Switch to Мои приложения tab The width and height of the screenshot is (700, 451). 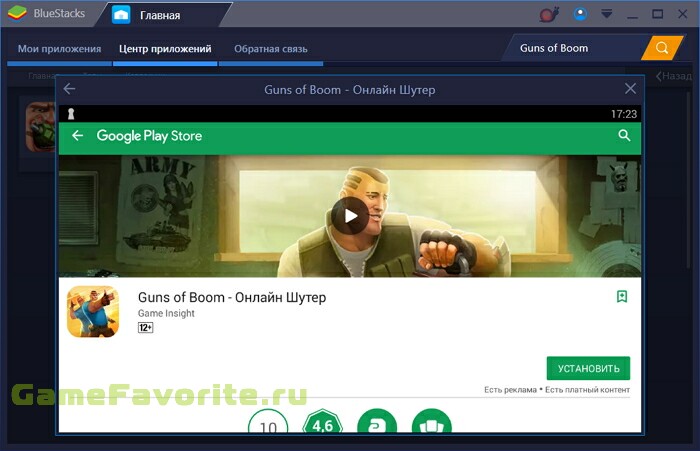(59, 49)
